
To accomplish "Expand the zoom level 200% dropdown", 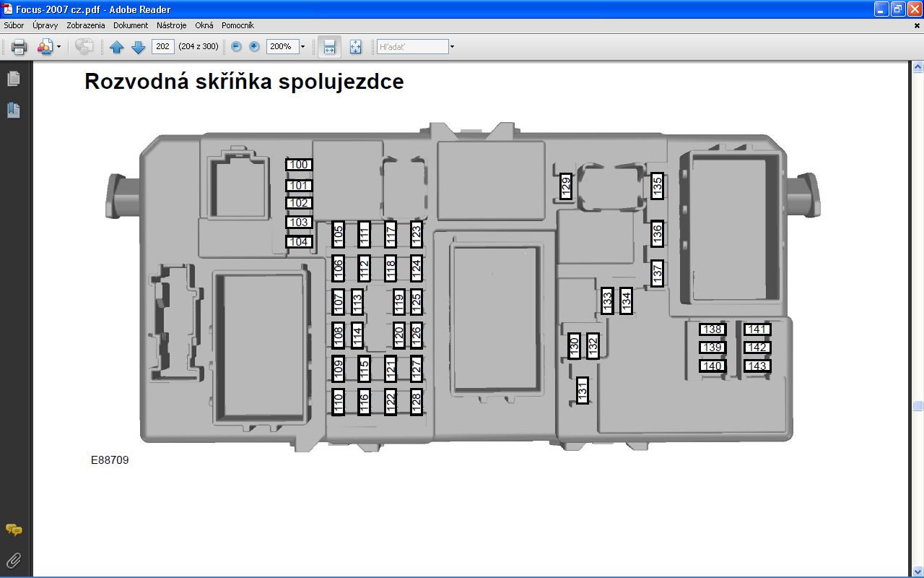I will [302, 47].
